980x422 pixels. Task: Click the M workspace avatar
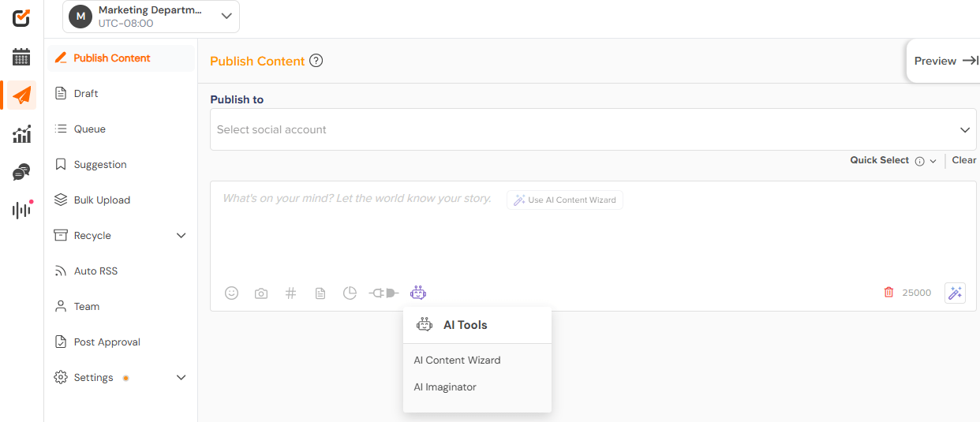click(x=80, y=16)
